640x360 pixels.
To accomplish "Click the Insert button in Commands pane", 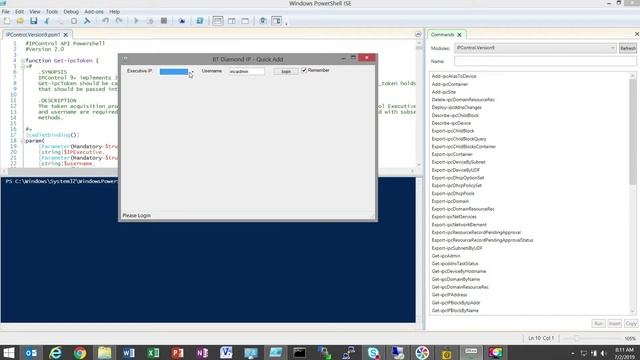I will 615,323.
